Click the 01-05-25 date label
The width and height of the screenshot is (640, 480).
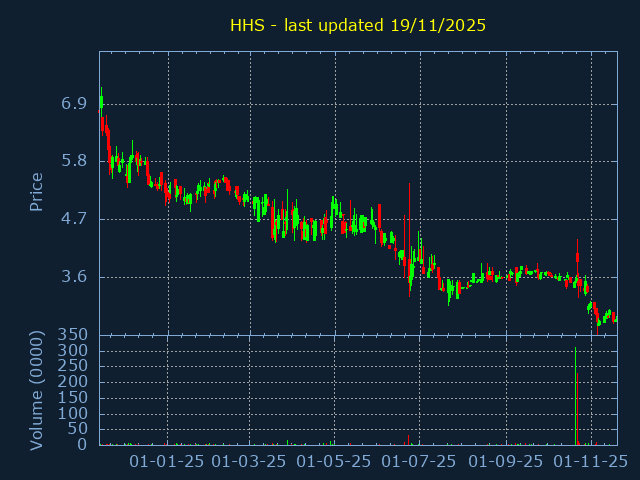(x=336, y=461)
